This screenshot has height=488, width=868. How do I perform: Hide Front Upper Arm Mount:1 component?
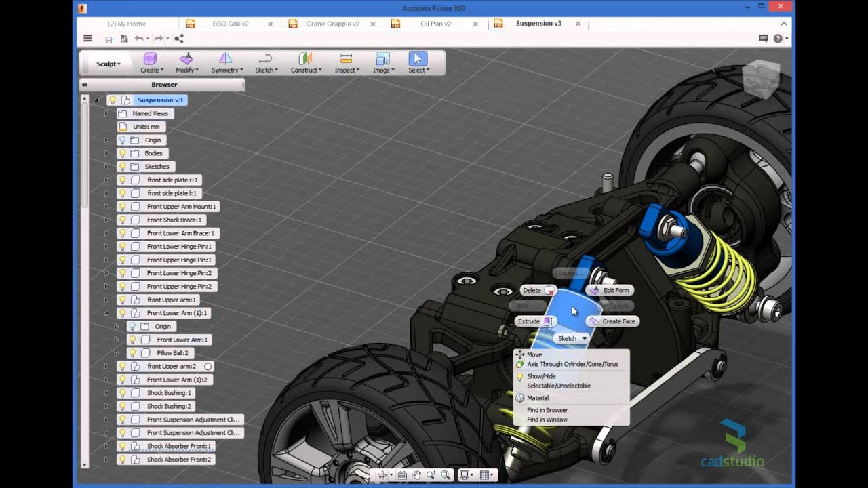pos(122,207)
